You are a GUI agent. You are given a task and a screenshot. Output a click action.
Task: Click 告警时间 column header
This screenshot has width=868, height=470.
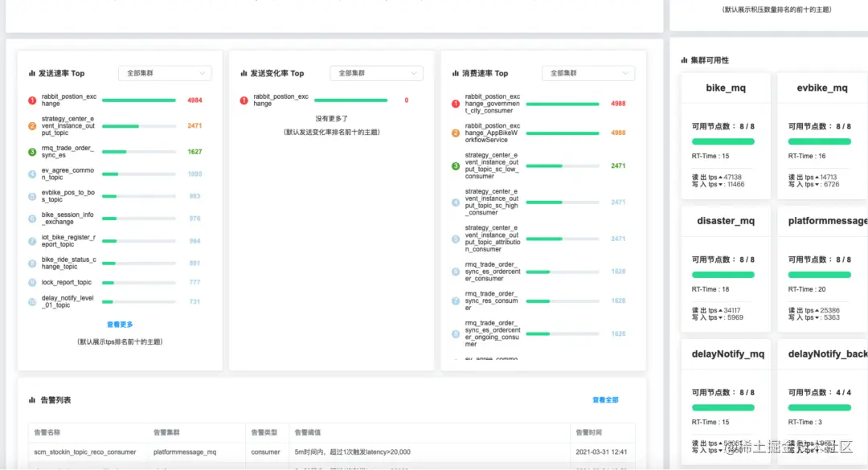click(x=588, y=432)
